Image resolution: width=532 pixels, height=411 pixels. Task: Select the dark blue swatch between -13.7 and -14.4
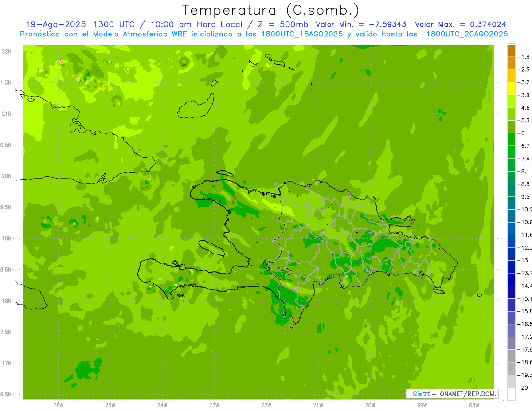pyautogui.click(x=511, y=279)
